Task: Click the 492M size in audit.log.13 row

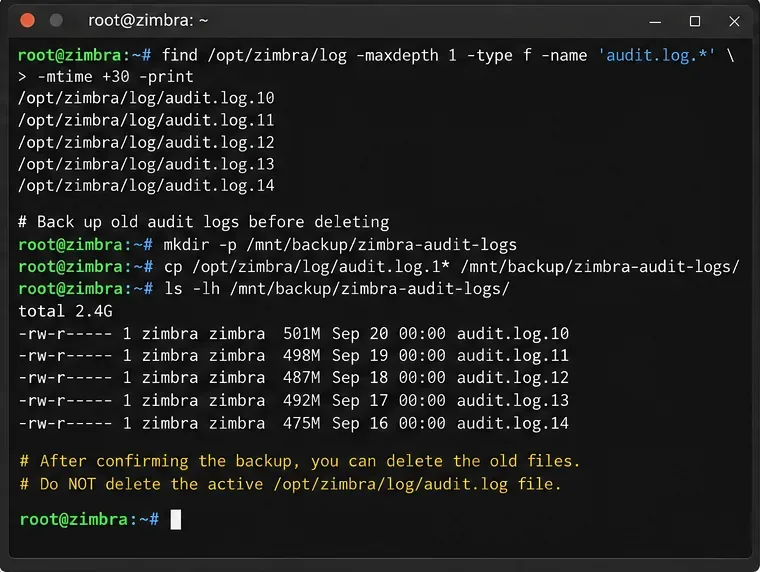Action: 301,400
